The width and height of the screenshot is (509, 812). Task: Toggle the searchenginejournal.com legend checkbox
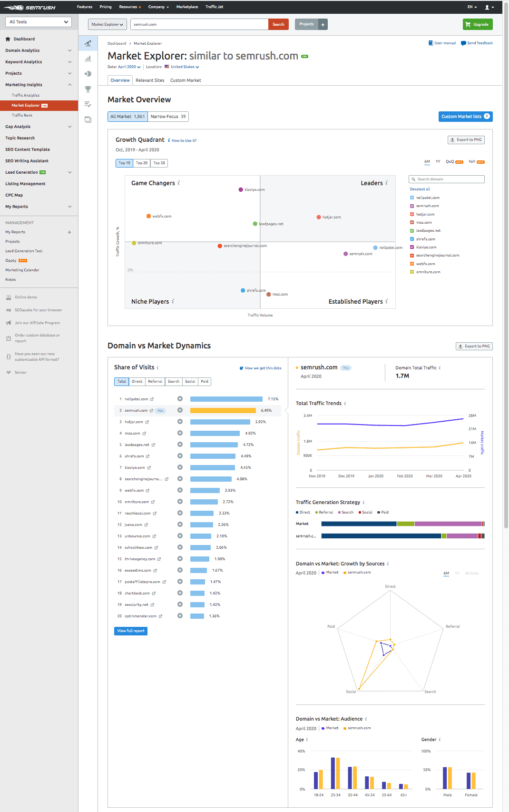(412, 255)
